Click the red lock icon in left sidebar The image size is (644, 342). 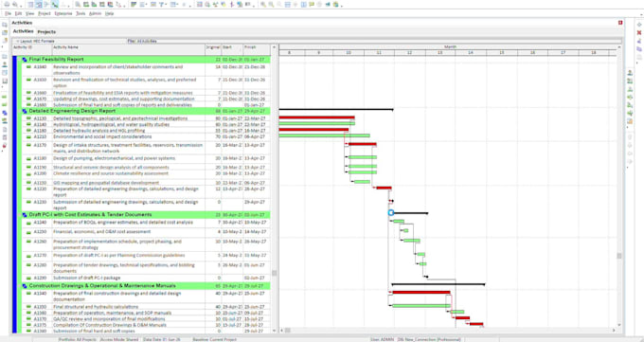click(5, 145)
